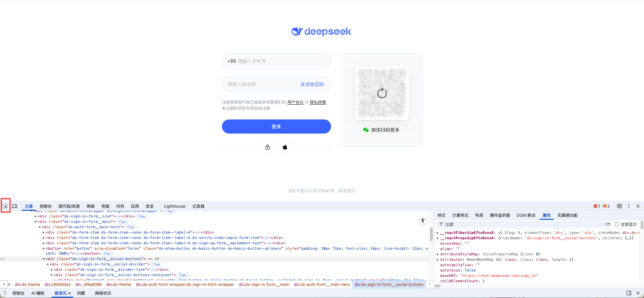Toggle the drawer sidebar layout icon
The height and width of the screenshot is (298, 644).
coord(629,293)
